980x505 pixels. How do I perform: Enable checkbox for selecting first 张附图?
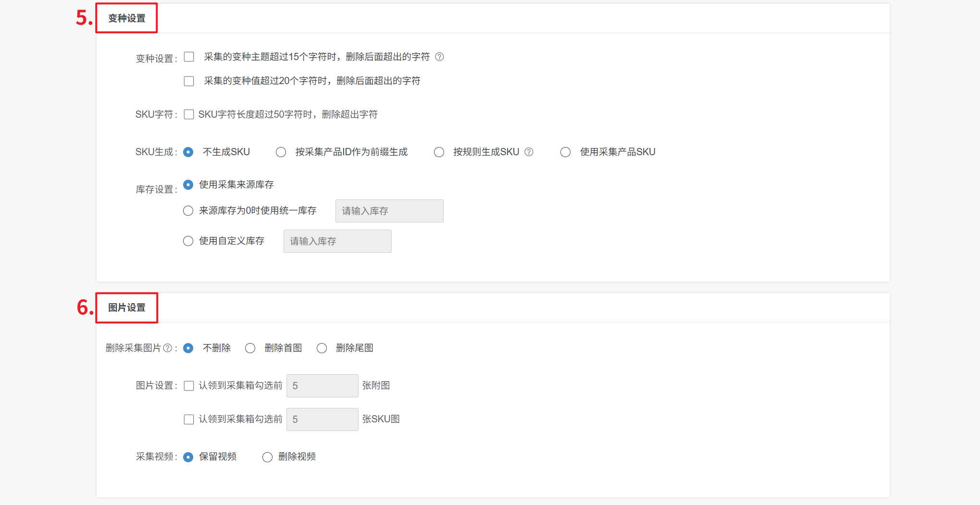point(189,386)
